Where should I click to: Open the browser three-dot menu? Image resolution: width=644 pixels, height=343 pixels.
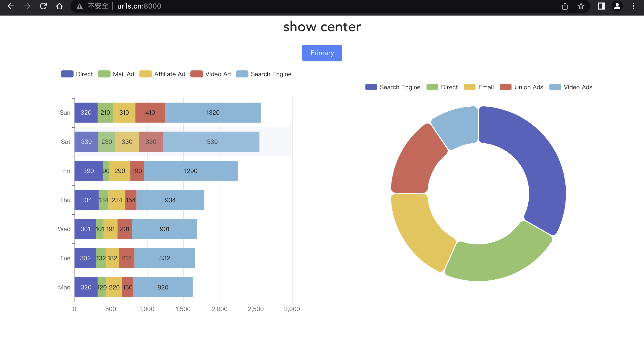click(633, 6)
